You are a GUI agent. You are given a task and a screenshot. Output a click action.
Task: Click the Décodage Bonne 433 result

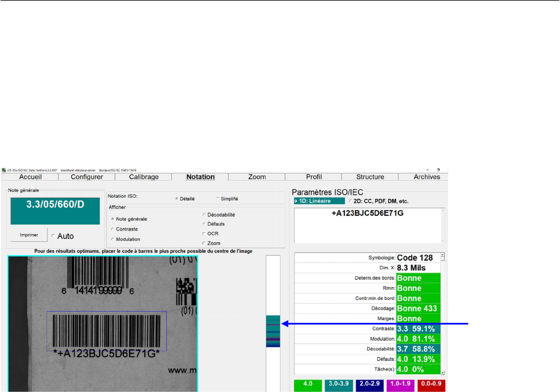pos(418,308)
